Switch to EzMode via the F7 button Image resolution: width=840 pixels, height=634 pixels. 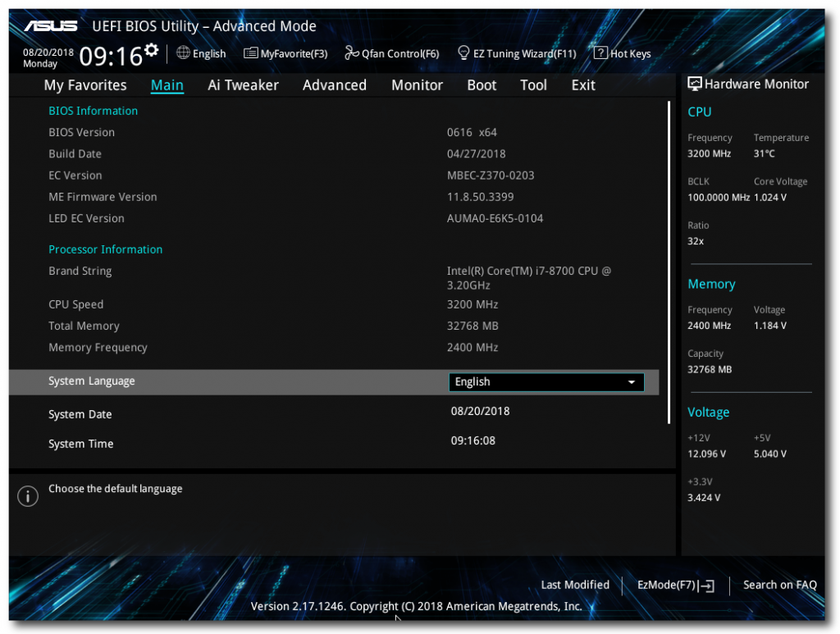(x=674, y=585)
